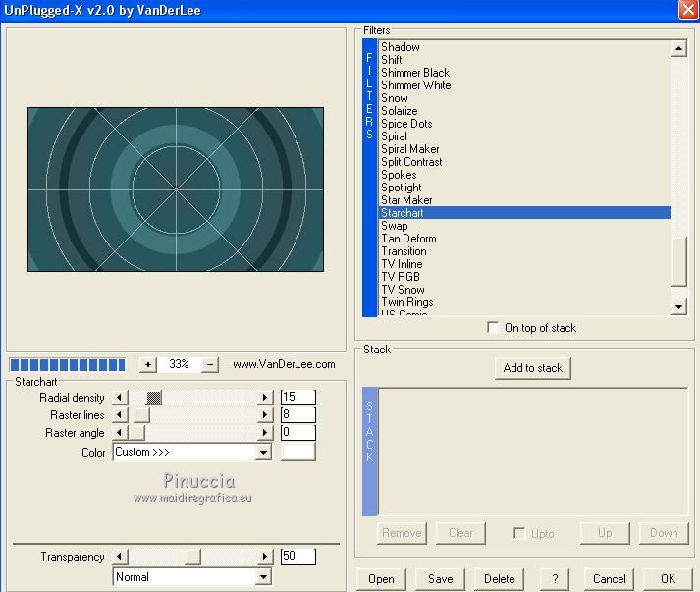Click Raster lines right arrow
Screen dimensions: 700x592
264,415
